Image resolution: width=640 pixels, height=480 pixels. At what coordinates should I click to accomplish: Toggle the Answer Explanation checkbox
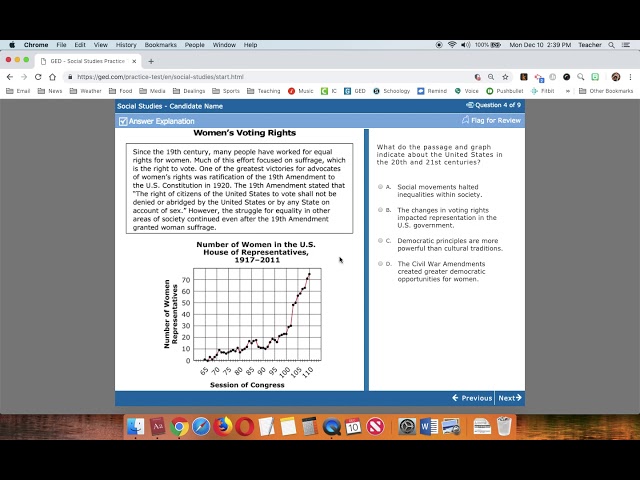(123, 121)
